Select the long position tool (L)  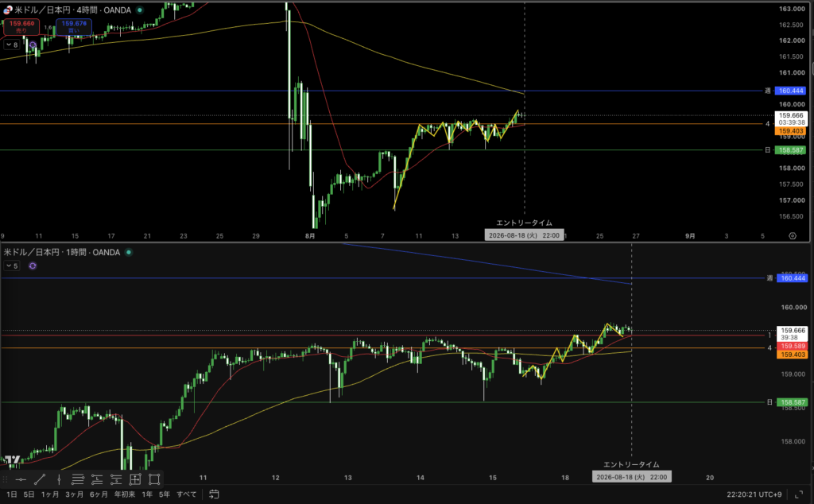coord(97,479)
